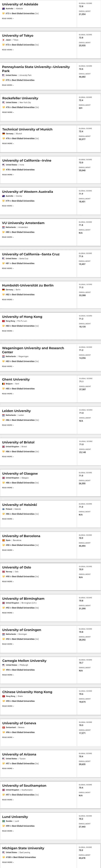This screenshot has width=101, height=868.
Task: Open the University of Tokyo title link
Action: (18, 35)
